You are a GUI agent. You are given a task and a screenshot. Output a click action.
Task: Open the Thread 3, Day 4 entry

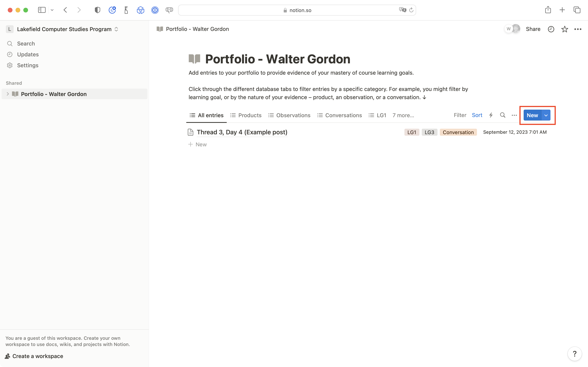pyautogui.click(x=242, y=132)
